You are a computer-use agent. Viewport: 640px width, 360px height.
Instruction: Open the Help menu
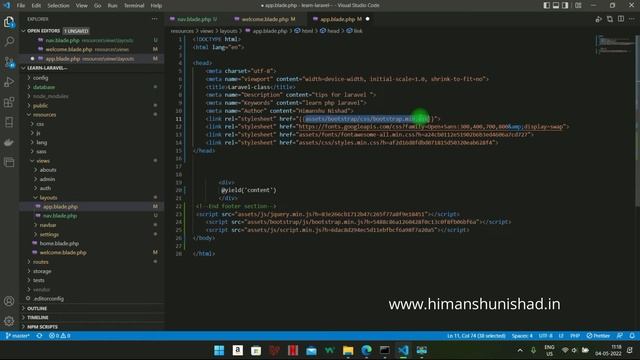pyautogui.click(x=156, y=6)
